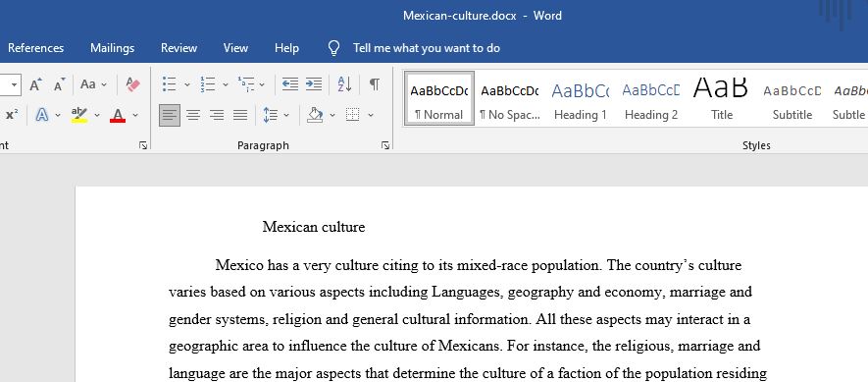Image resolution: width=868 pixels, height=382 pixels.
Task: Create a multilevel list
Action: pos(246,84)
